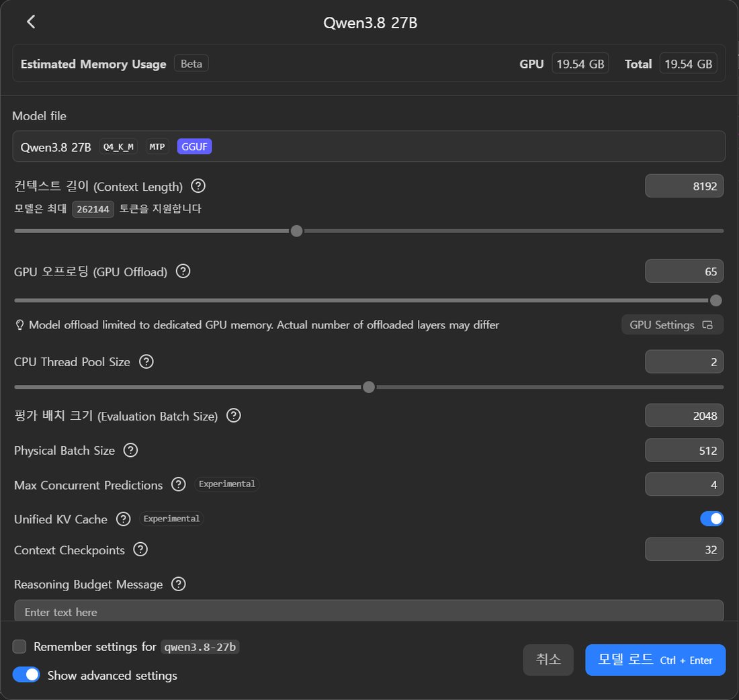Open Context Length help tooltip icon

[198, 185]
